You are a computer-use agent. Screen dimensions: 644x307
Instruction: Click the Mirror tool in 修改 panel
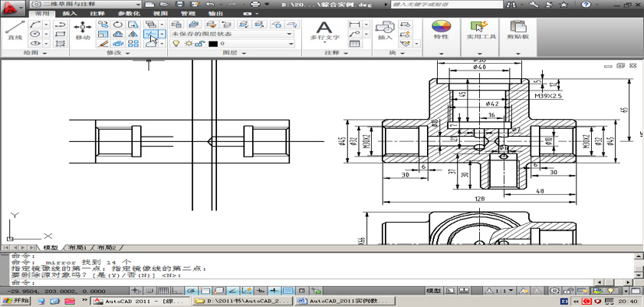click(133, 34)
